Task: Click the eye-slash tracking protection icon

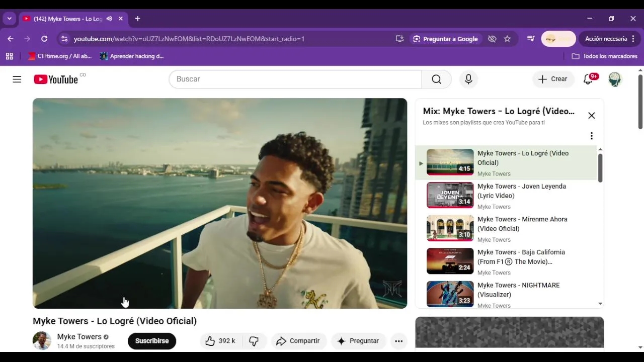Action: click(x=492, y=39)
